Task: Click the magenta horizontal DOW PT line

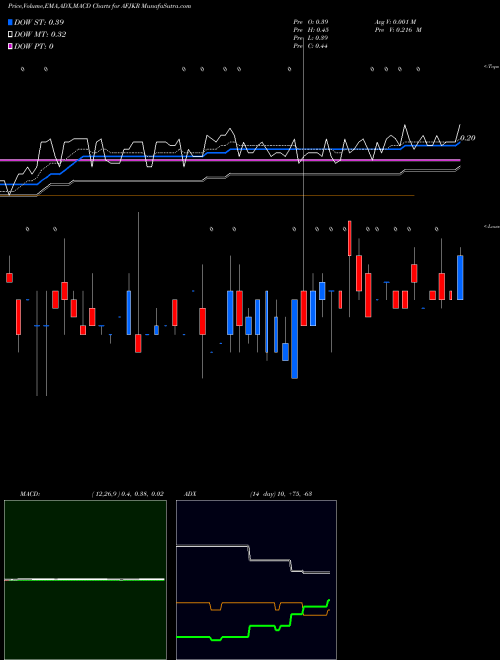Action: click(230, 160)
